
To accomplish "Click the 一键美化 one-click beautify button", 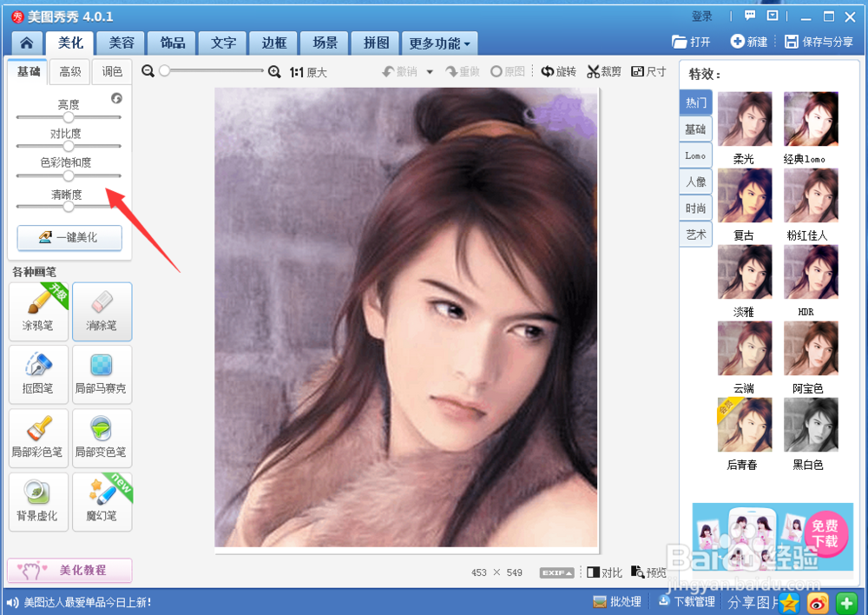I will click(x=69, y=238).
